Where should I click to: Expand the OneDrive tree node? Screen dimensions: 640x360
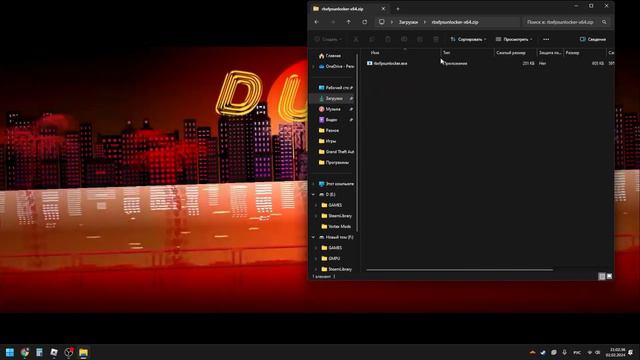(313, 67)
